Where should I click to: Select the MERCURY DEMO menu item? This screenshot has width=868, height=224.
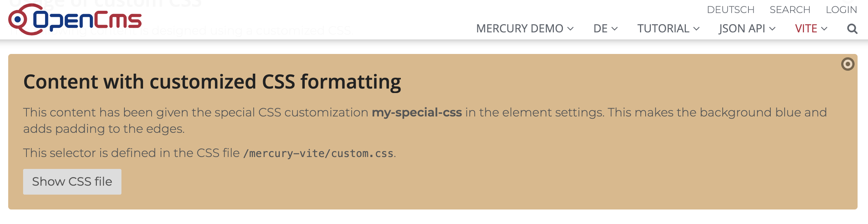pos(520,28)
